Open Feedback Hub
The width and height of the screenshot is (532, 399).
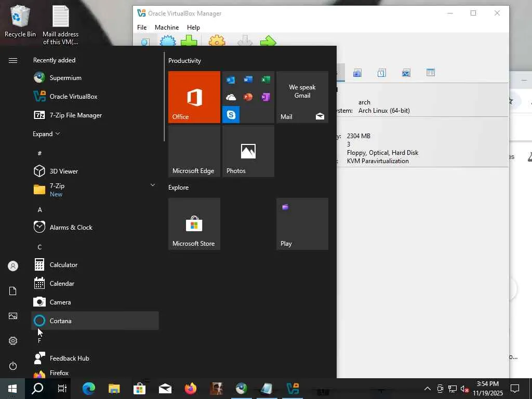click(95, 358)
